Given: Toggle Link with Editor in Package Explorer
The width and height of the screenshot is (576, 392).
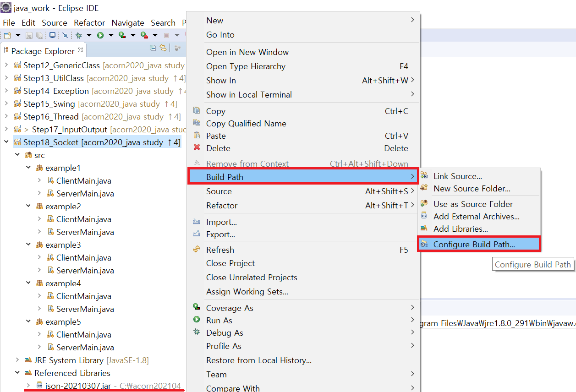Looking at the screenshot, I should point(163,48).
